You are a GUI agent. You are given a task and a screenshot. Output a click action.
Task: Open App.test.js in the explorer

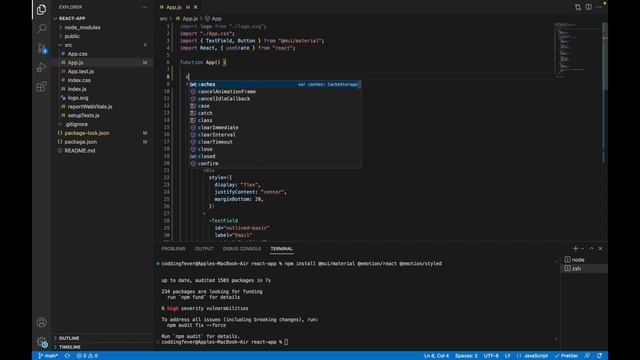click(x=80, y=71)
